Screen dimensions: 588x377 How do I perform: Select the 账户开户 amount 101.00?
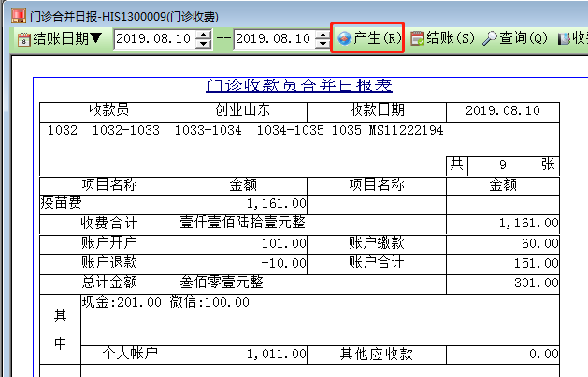coord(284,243)
